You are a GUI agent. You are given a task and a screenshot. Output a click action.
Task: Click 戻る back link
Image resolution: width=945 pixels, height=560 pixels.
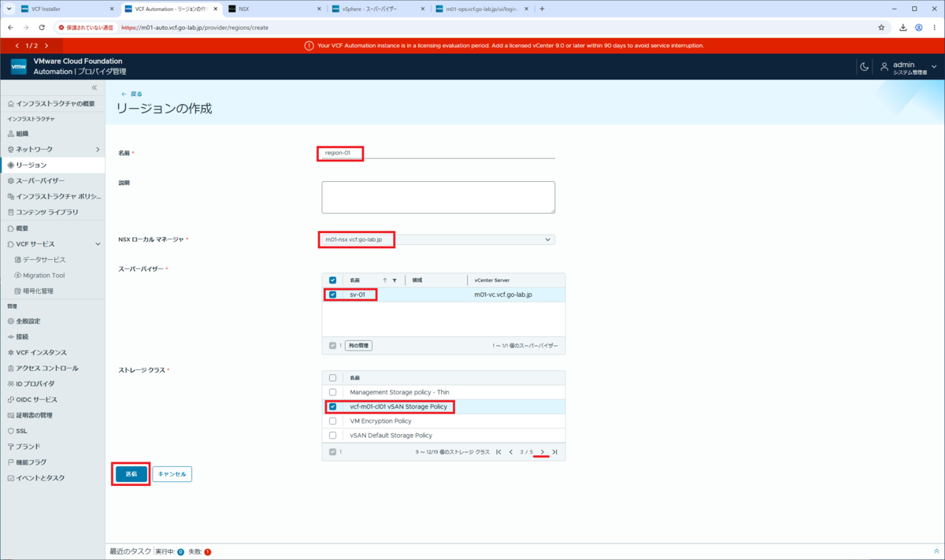click(x=132, y=94)
